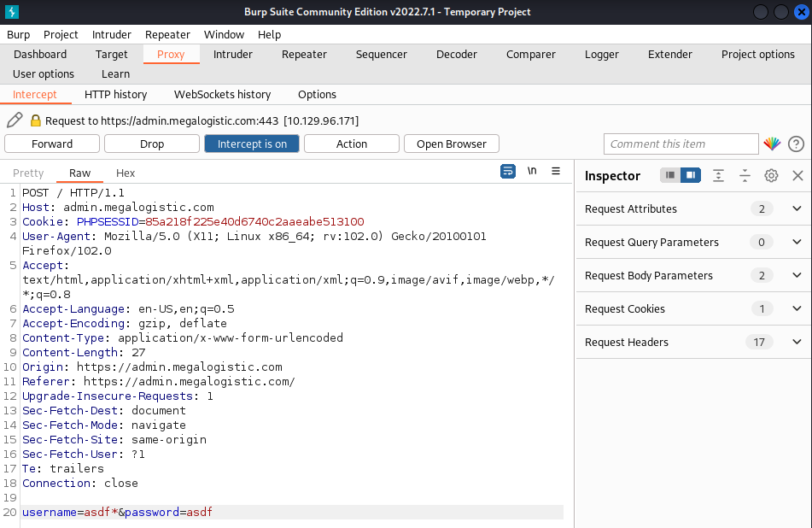Open the Repeater menu in menu bar
Viewport: 812px width, 528px height.
(167, 34)
